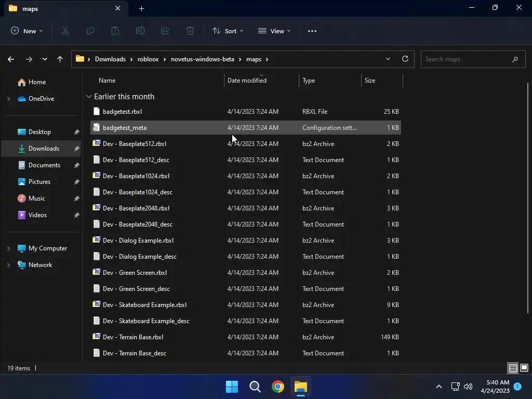Open the New dropdown menu
Image resolution: width=532 pixels, height=399 pixels.
pos(27,31)
